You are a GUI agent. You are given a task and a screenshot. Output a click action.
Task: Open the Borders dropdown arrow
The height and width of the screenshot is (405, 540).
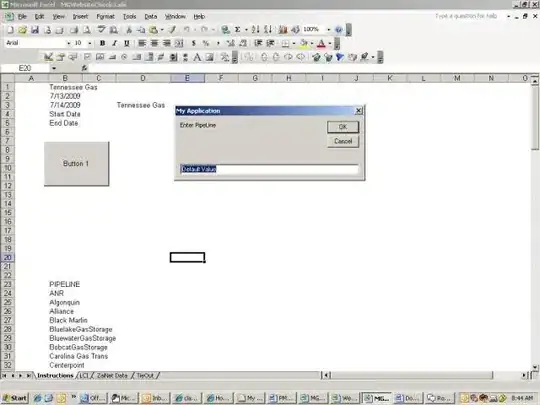coord(294,43)
